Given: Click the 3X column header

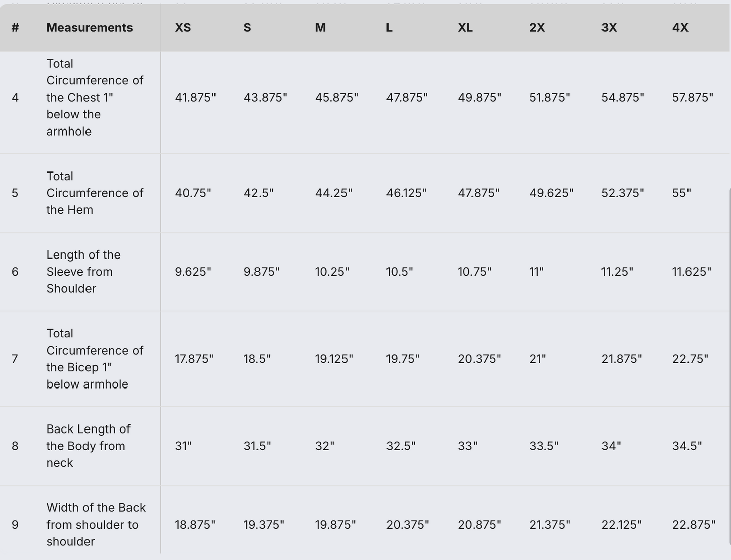Looking at the screenshot, I should [x=609, y=28].
